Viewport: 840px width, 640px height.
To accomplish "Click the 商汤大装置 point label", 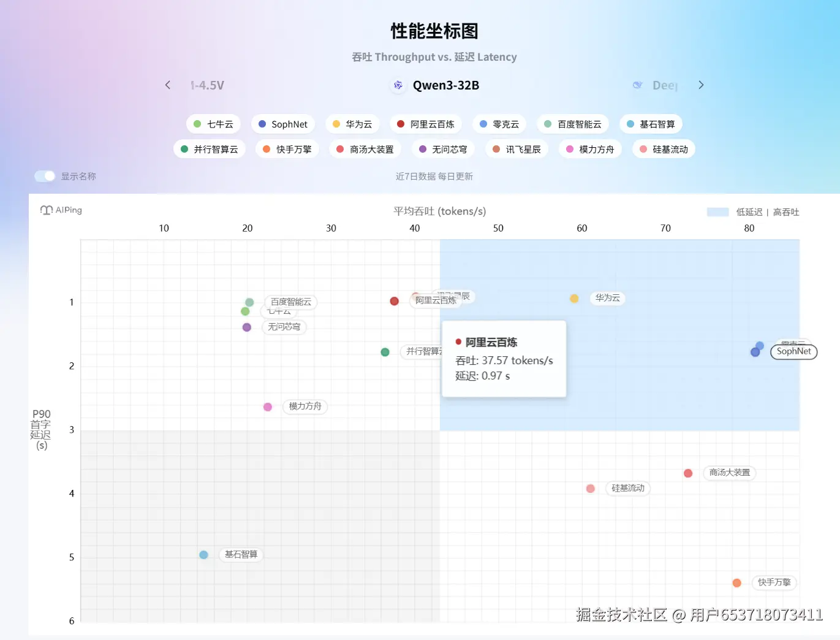I will [730, 473].
